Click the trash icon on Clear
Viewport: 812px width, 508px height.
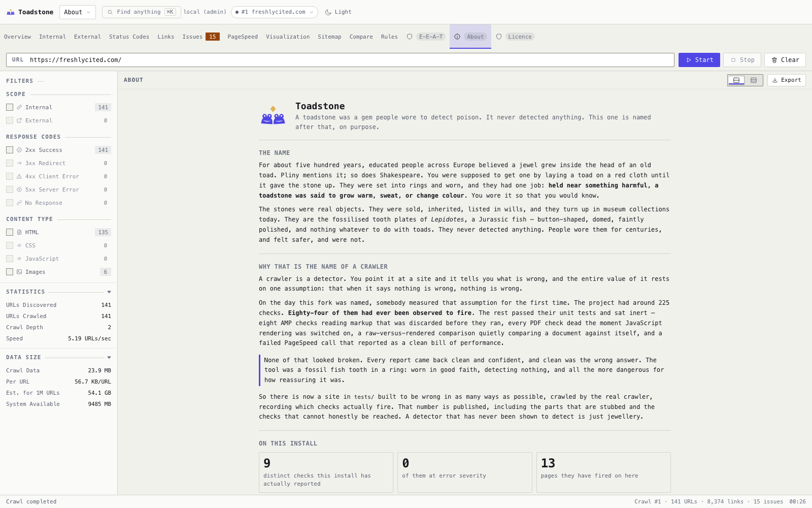pyautogui.click(x=774, y=60)
